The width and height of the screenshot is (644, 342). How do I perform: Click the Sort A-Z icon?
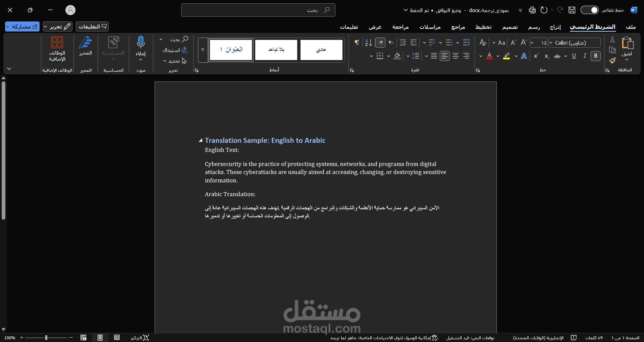pyautogui.click(x=368, y=43)
